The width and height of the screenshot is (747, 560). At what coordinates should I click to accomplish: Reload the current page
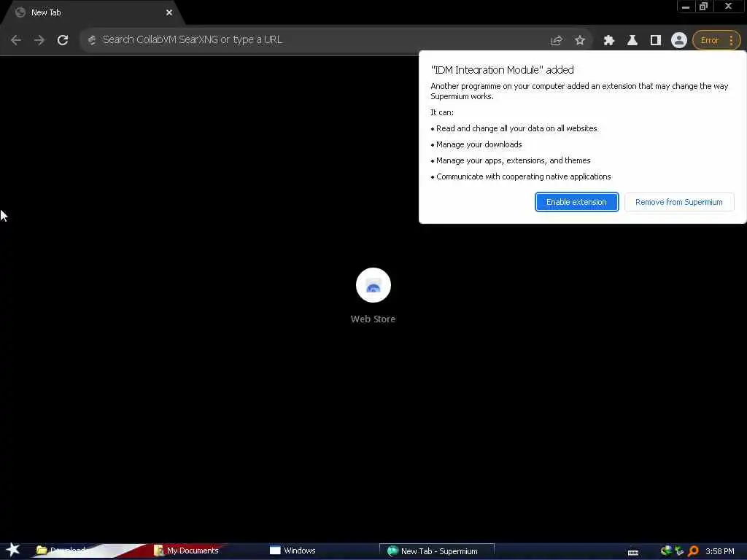pos(63,40)
